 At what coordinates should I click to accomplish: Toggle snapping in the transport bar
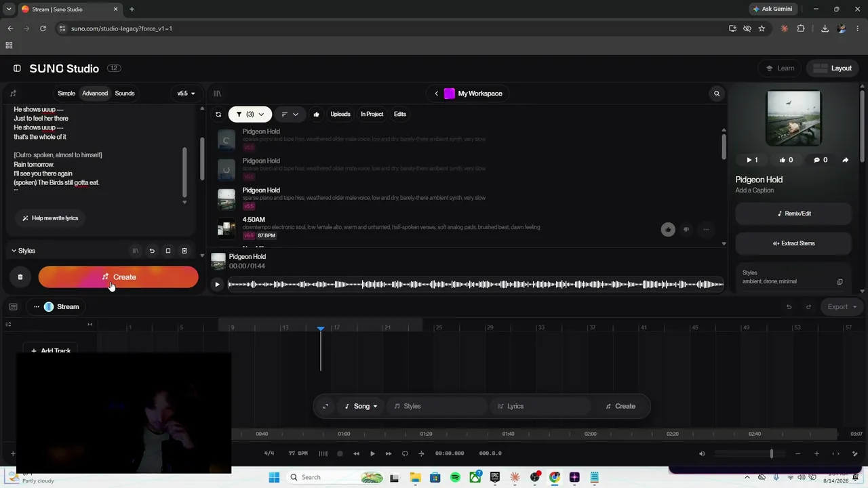tap(421, 453)
